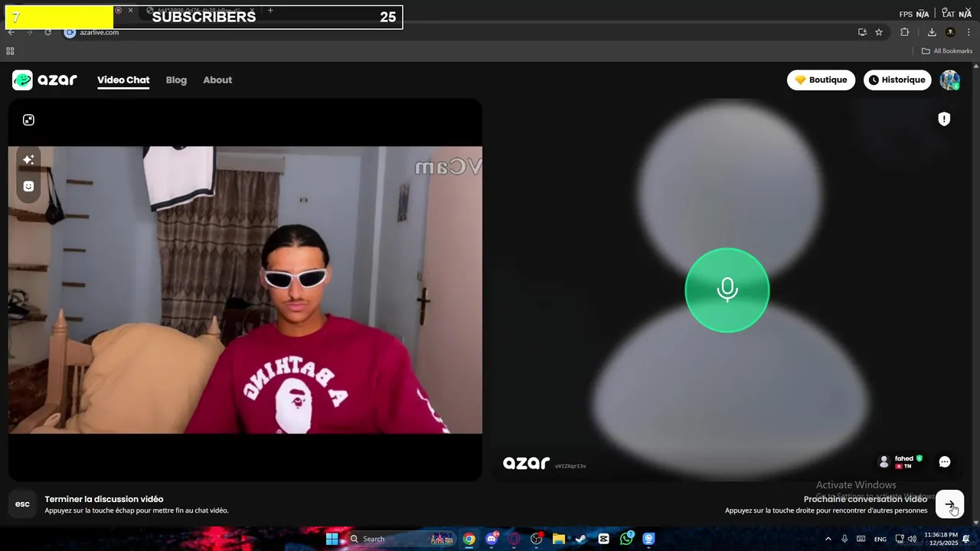This screenshot has width=980, height=551.
Task: Open the Chrome three-dot menu
Action: [969, 32]
